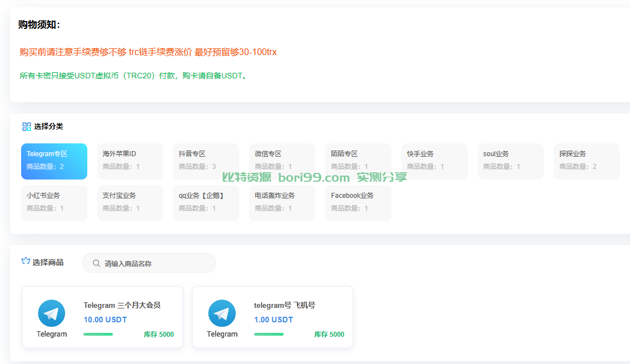Click Telegram logo on 三个月大会员 card
This screenshot has width=630, height=364.
click(x=51, y=313)
